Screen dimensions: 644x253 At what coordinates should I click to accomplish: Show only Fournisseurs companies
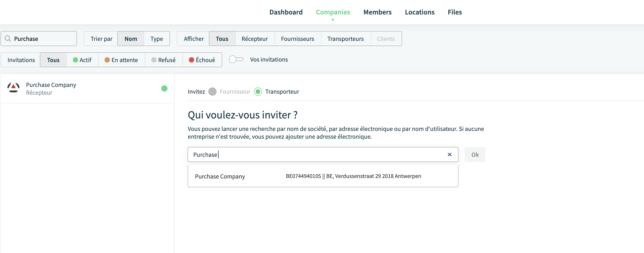click(x=298, y=39)
